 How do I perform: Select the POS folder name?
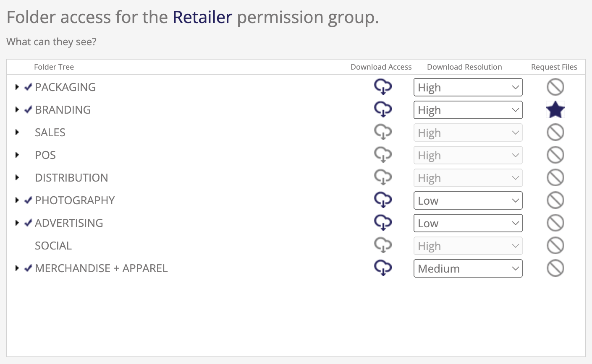tap(45, 155)
